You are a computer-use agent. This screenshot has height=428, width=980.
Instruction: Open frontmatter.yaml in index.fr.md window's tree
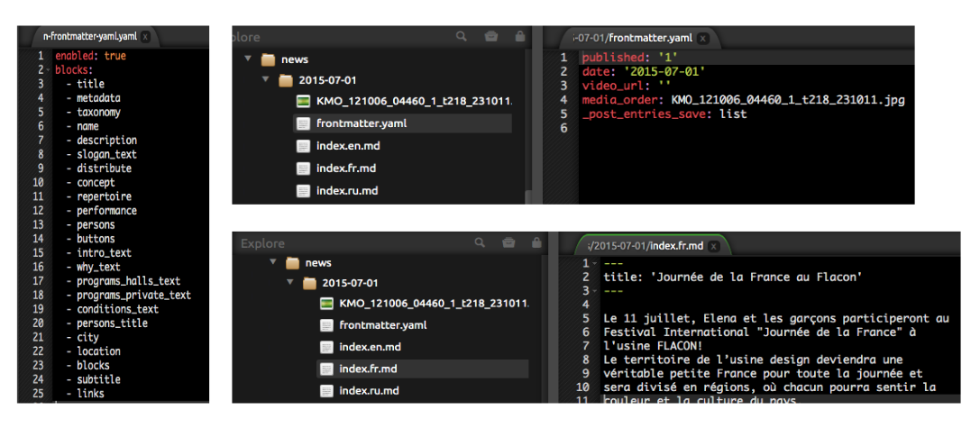coord(383,325)
